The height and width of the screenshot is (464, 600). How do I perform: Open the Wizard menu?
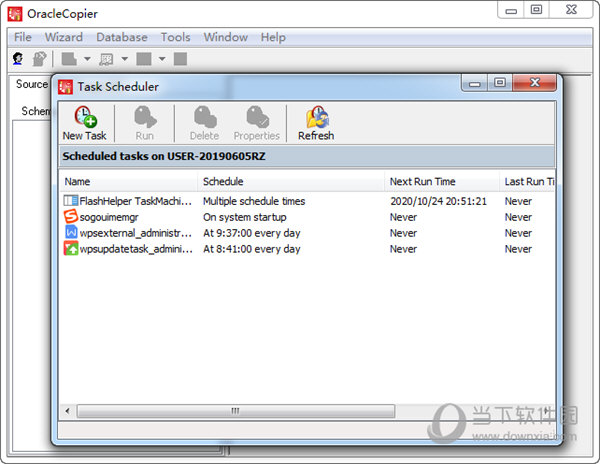[64, 37]
